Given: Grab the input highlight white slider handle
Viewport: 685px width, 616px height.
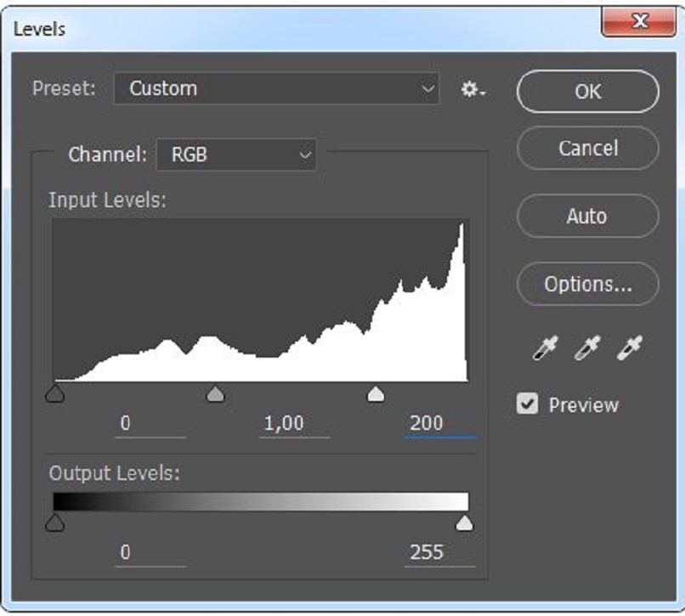Looking at the screenshot, I should coord(375,393).
